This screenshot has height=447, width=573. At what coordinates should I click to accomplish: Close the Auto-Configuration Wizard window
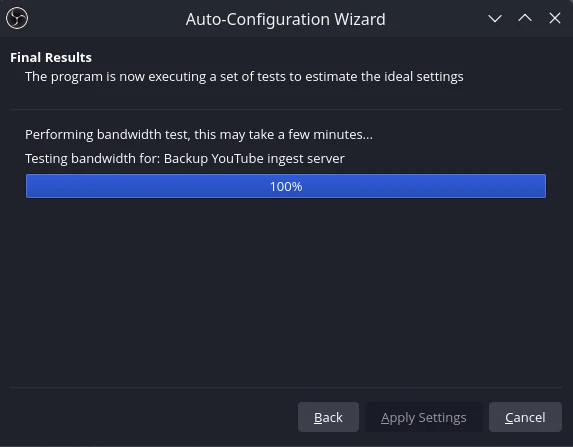click(555, 18)
